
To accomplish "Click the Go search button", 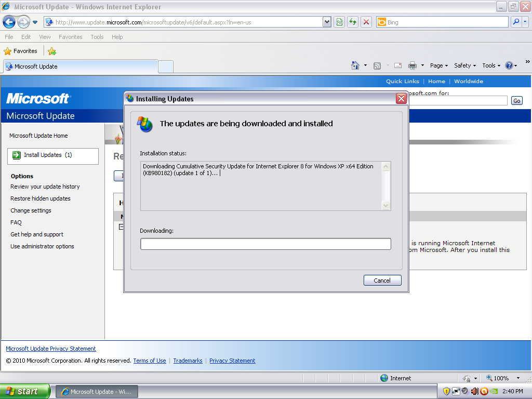I will [x=517, y=101].
